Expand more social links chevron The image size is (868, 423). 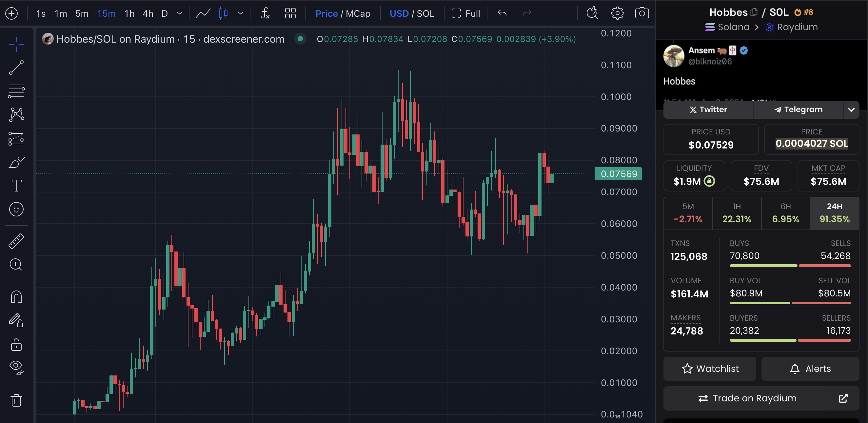point(851,110)
